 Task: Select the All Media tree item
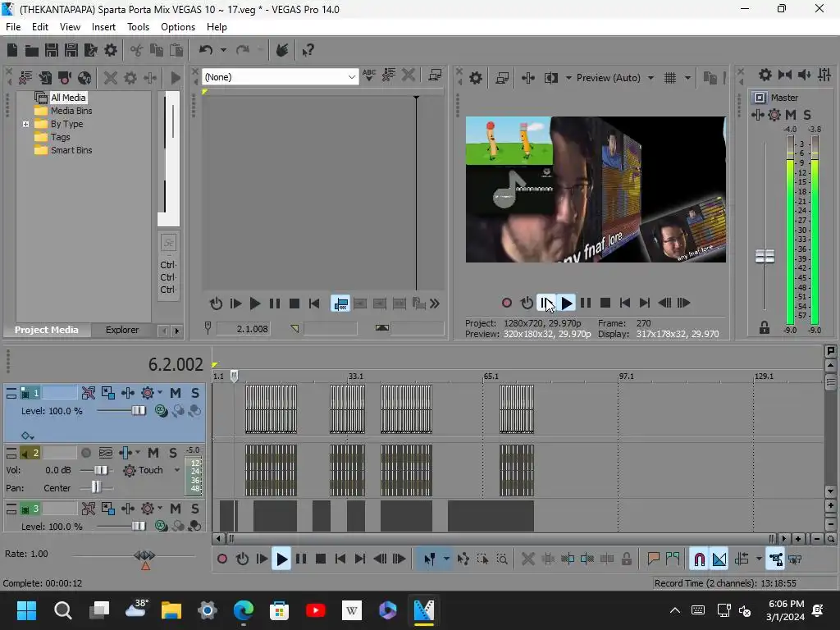68,98
